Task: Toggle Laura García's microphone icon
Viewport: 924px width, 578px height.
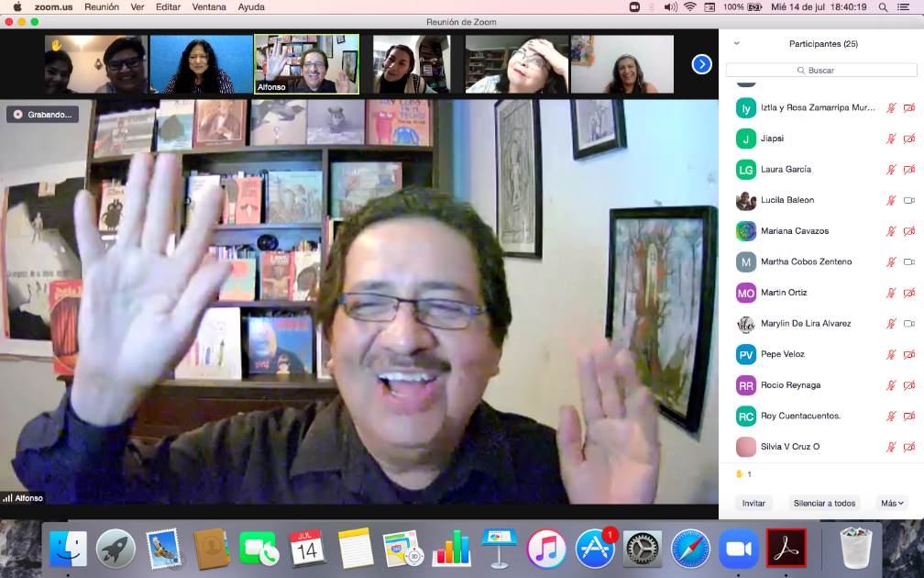Action: tap(891, 170)
